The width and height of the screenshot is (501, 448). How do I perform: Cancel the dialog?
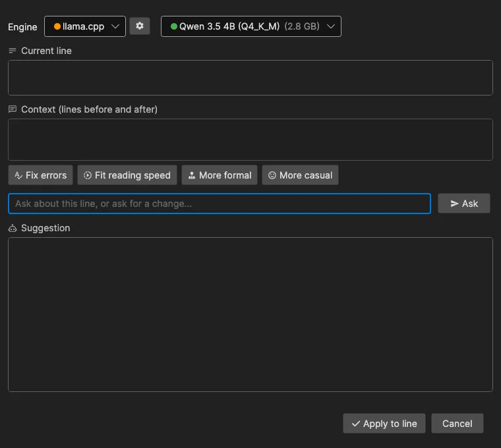tap(457, 424)
